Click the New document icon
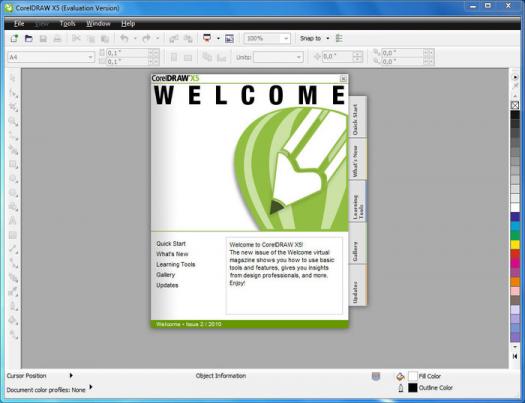Viewport: 525px width, 403px height. [14, 38]
